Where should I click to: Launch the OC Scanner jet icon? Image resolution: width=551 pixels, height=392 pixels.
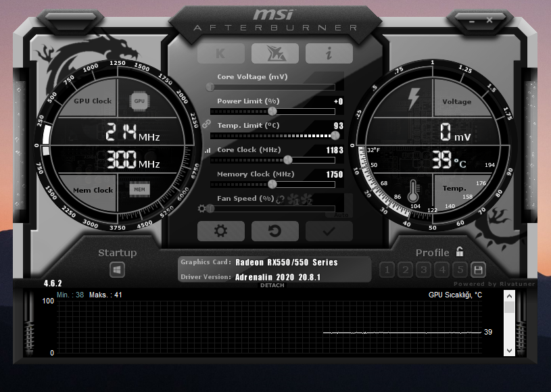[275, 53]
